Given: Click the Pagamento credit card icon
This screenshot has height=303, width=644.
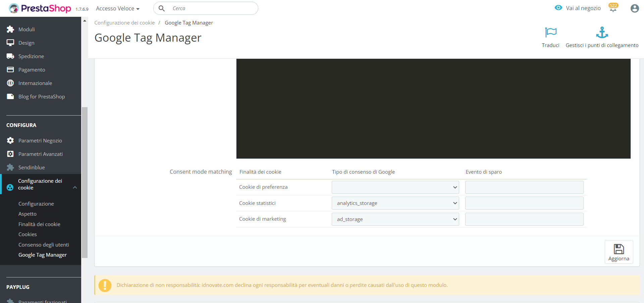Looking at the screenshot, I should [x=10, y=70].
